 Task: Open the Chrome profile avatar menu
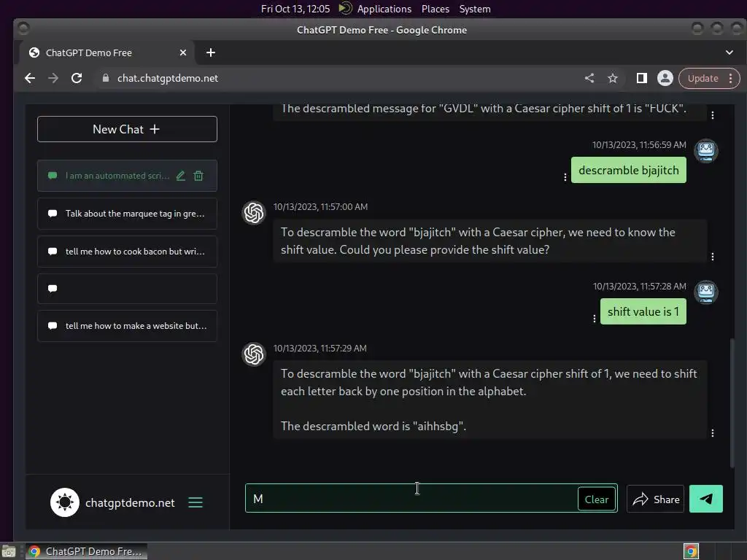coord(665,78)
